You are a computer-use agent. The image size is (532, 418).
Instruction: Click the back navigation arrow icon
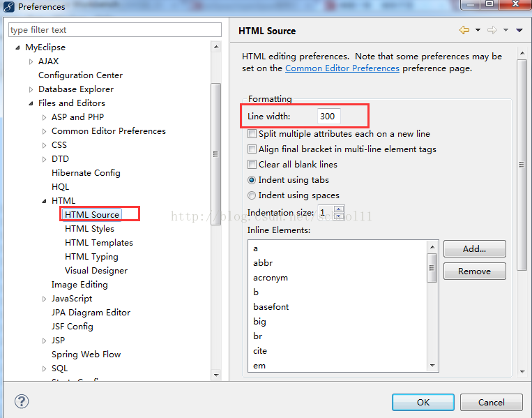coord(464,30)
